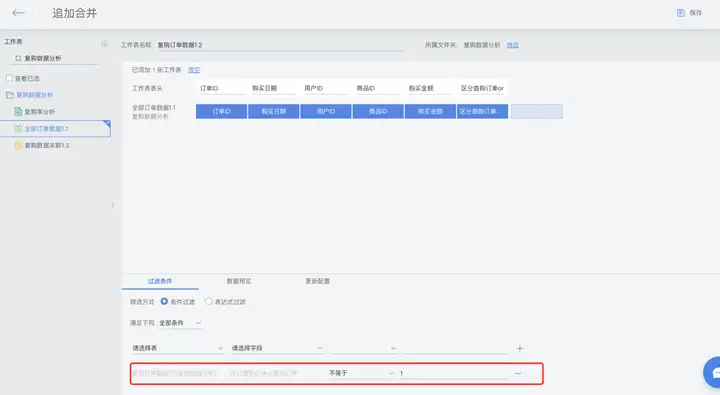The height and width of the screenshot is (395, 720).
Task: Edit the 区分首购订单or header input
Action: (x=483, y=88)
